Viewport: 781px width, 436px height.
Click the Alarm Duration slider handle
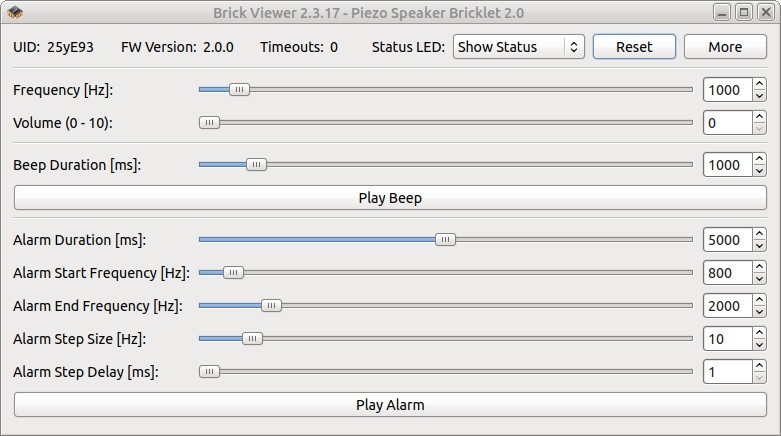coord(445,240)
